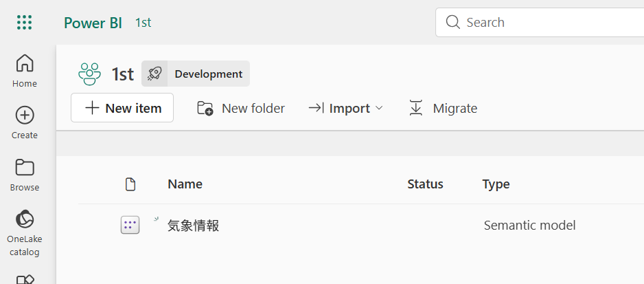The image size is (644, 284).
Task: Click the semantic model icon for 気象情報
Action: point(130,225)
